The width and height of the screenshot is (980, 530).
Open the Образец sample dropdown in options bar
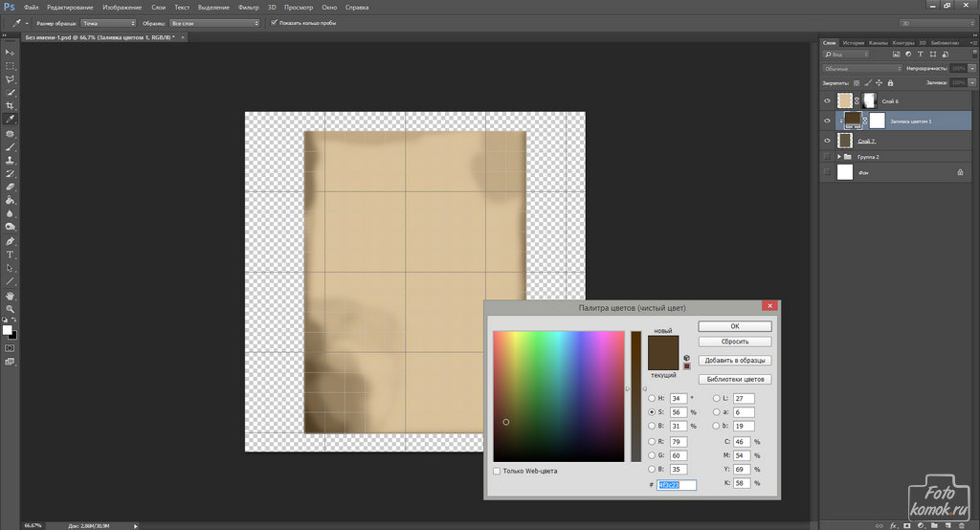click(216, 22)
